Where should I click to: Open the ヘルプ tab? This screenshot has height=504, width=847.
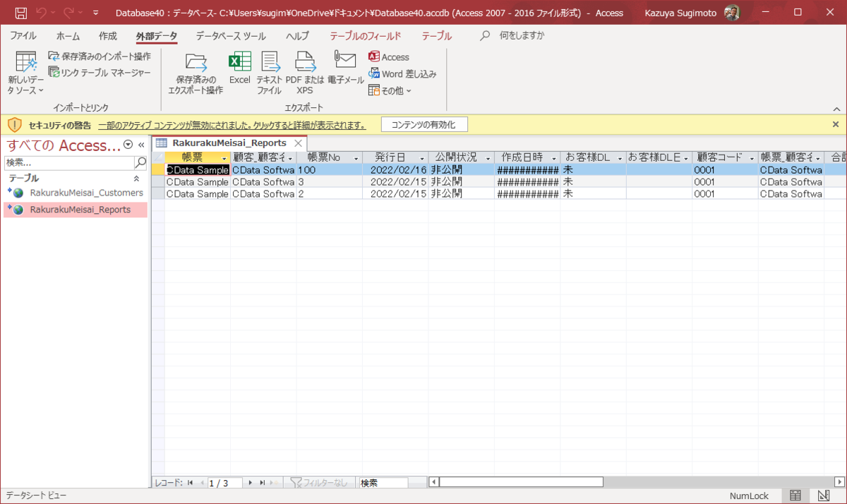click(x=297, y=36)
